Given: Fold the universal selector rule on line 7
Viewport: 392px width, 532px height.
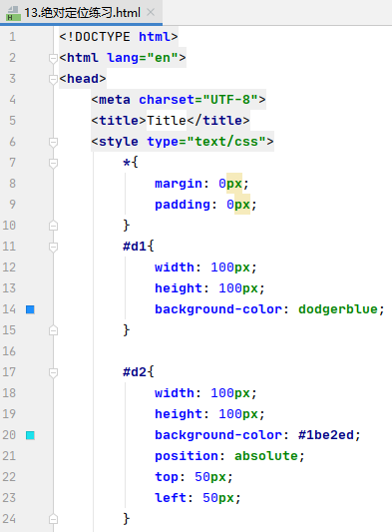Looking at the screenshot, I should [53, 164].
